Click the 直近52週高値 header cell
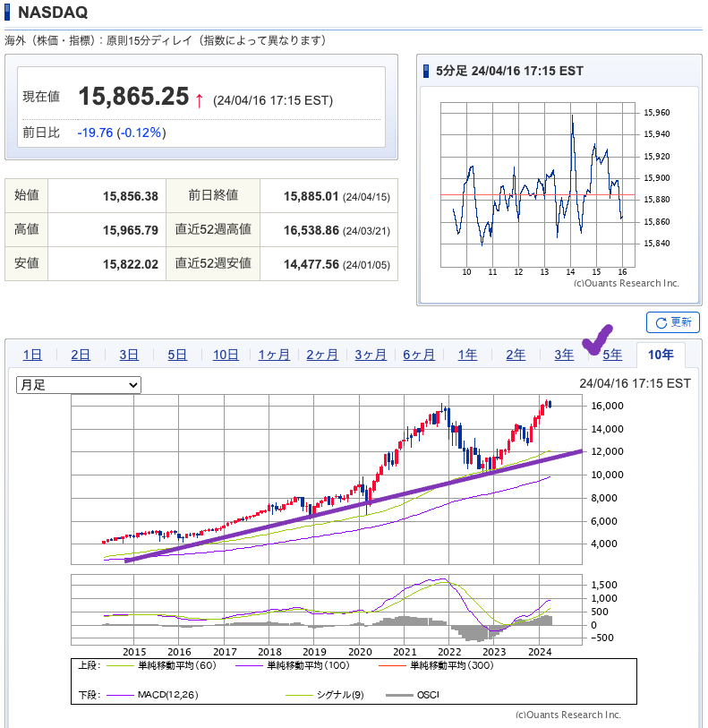This screenshot has width=708, height=728. click(x=213, y=230)
